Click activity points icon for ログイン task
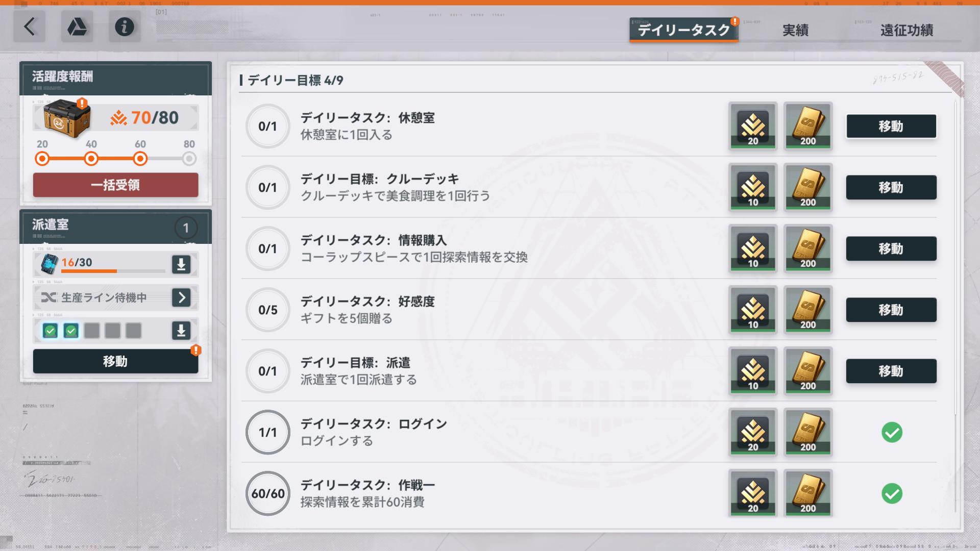980x551 pixels. point(753,432)
